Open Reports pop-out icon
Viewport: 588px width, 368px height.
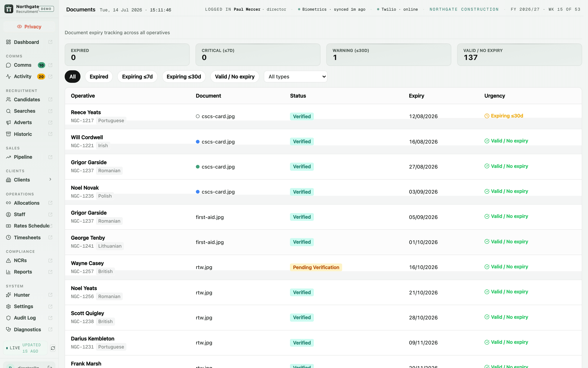tap(50, 272)
